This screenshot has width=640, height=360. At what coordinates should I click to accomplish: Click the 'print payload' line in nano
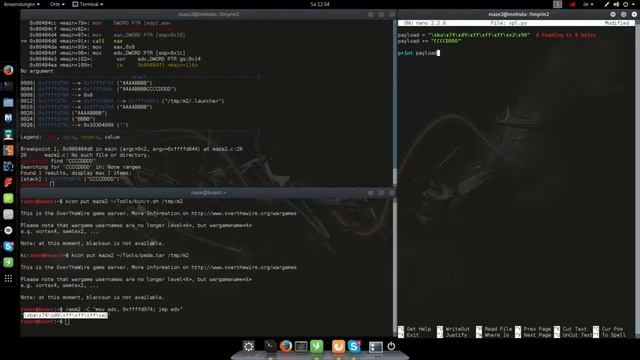[418, 53]
